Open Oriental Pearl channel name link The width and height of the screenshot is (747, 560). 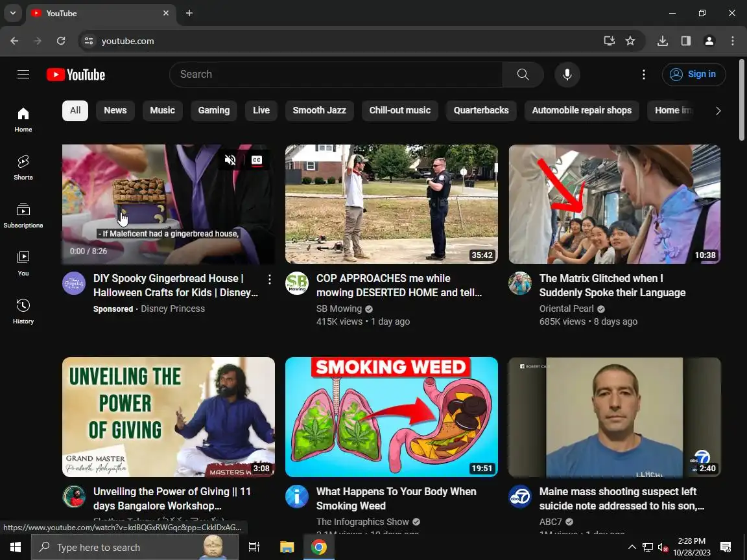pyautogui.click(x=567, y=309)
